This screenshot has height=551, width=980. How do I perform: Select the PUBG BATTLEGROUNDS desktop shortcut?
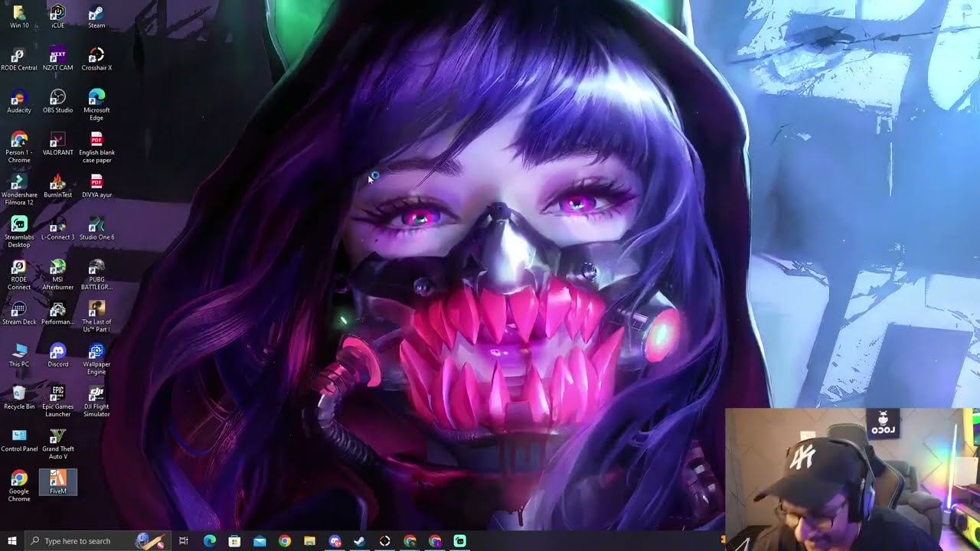click(x=96, y=274)
